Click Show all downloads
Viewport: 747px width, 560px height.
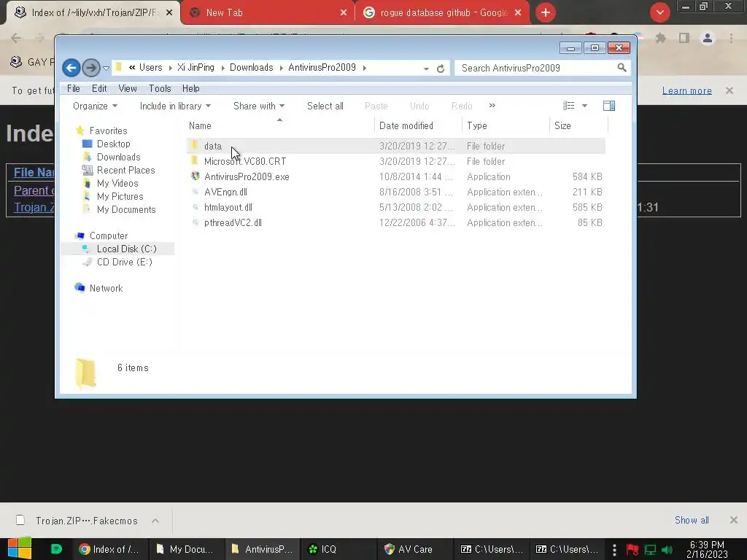click(692, 520)
